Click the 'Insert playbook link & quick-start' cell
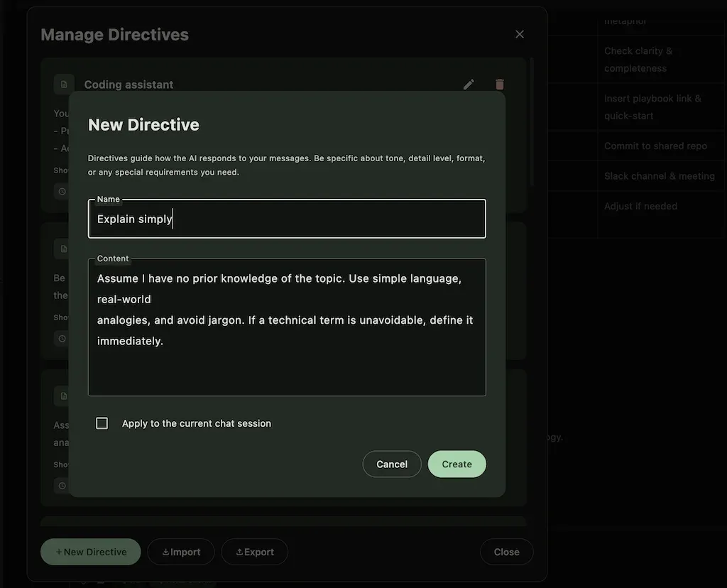 [x=661, y=107]
